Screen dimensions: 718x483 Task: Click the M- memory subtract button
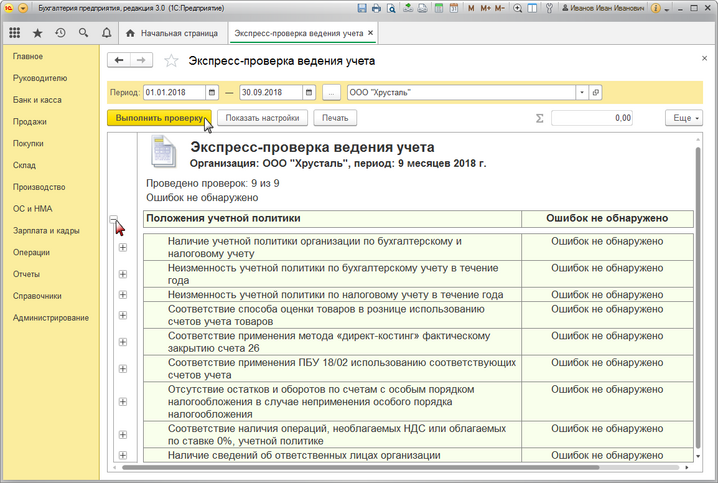tap(500, 8)
